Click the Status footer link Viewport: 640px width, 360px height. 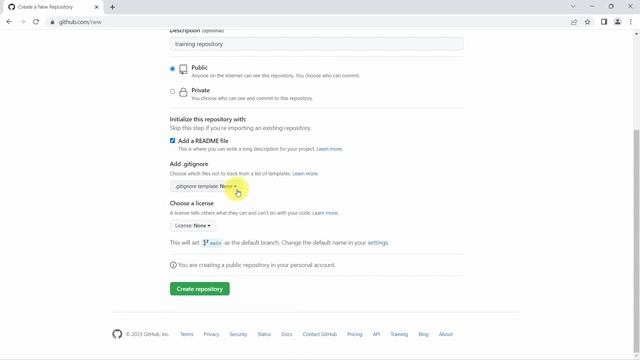click(x=264, y=334)
